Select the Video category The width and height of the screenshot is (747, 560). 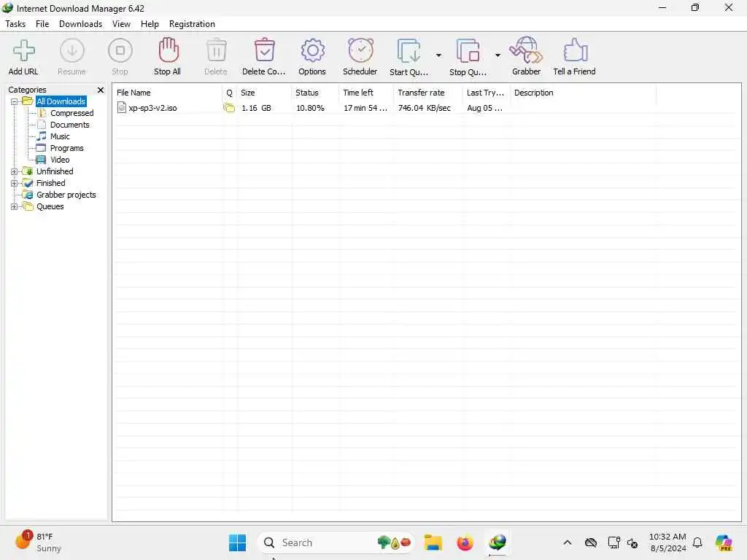click(60, 160)
